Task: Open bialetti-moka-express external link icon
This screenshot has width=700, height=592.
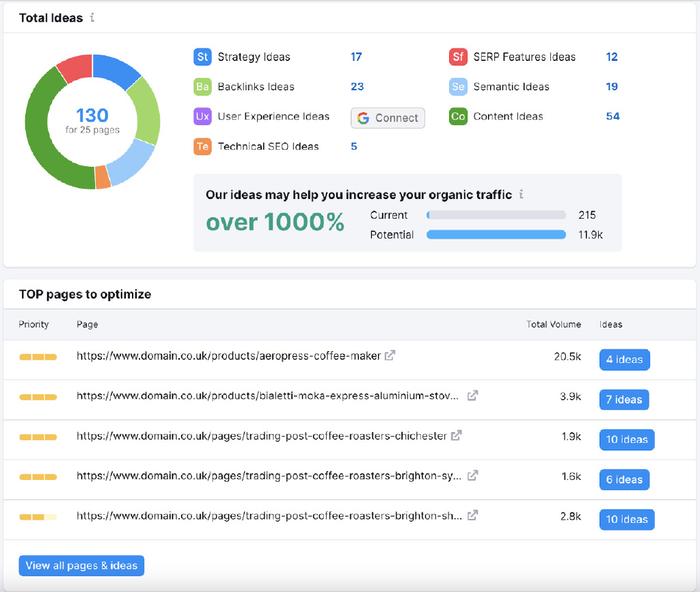Action: (472, 396)
